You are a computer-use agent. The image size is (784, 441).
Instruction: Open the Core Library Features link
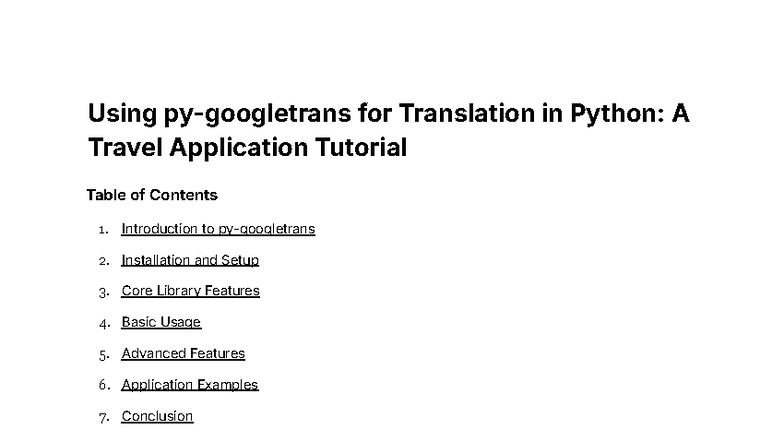coord(190,291)
